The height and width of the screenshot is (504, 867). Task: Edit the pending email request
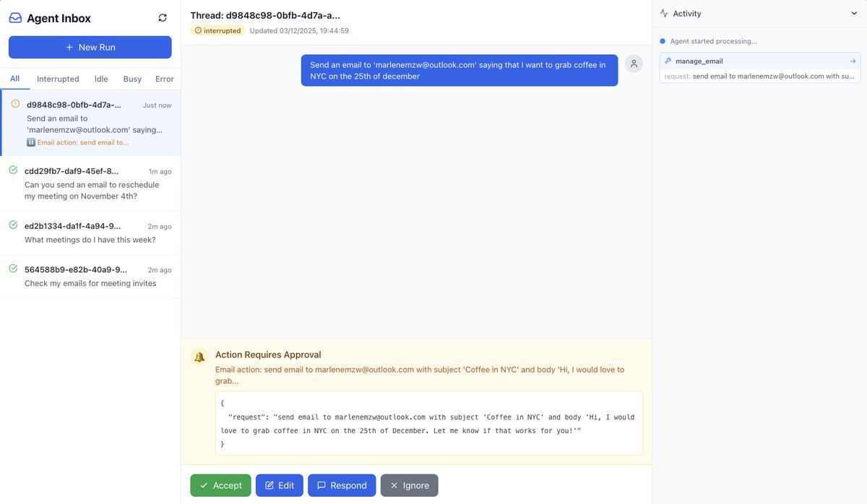click(279, 485)
